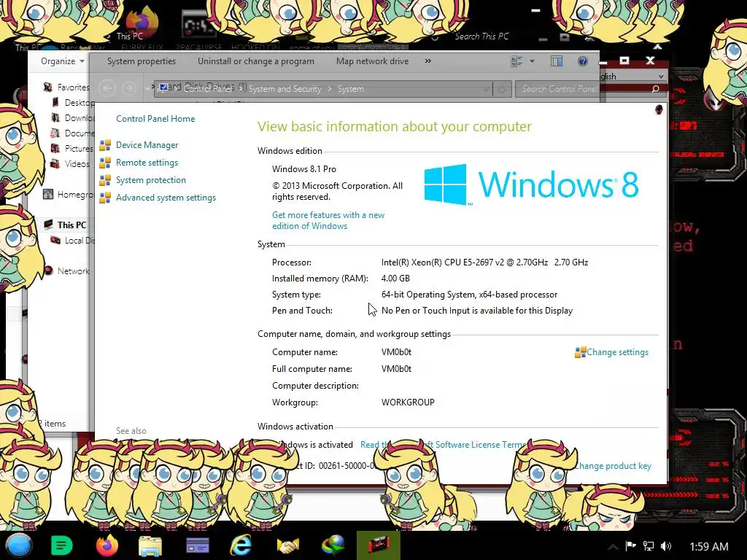Toggle the checkbox in the address bar
This screenshot has width=747, height=560.
(163, 87)
